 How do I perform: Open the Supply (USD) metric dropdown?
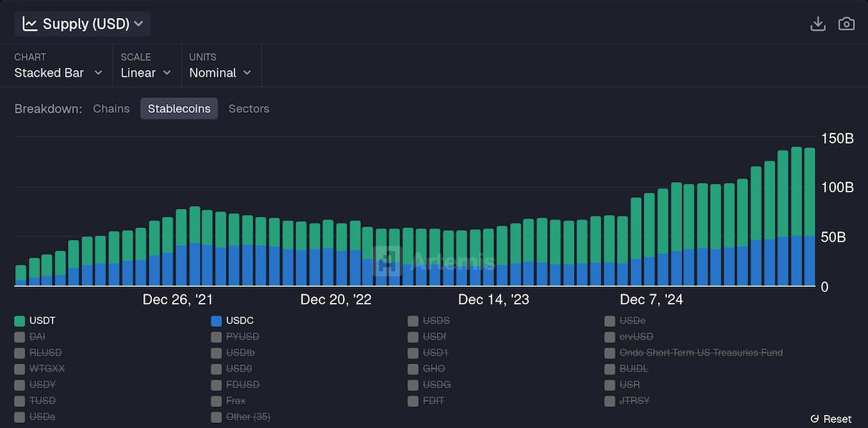[x=82, y=22]
